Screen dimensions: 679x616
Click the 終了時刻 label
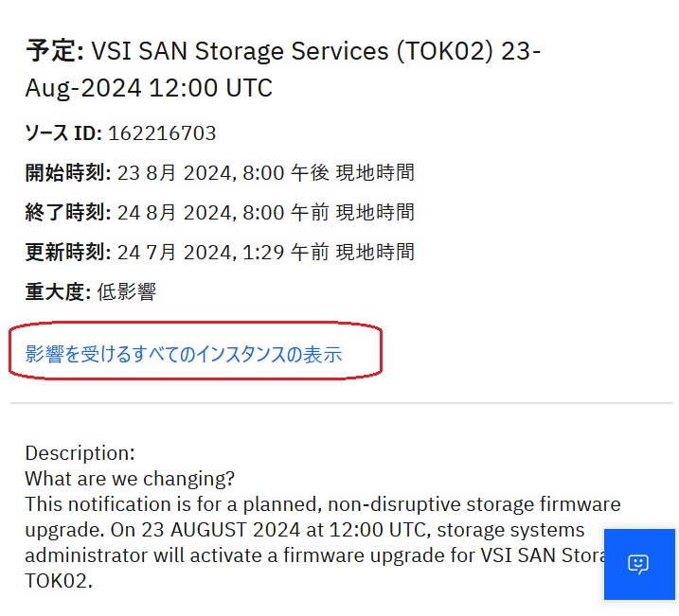point(68,212)
